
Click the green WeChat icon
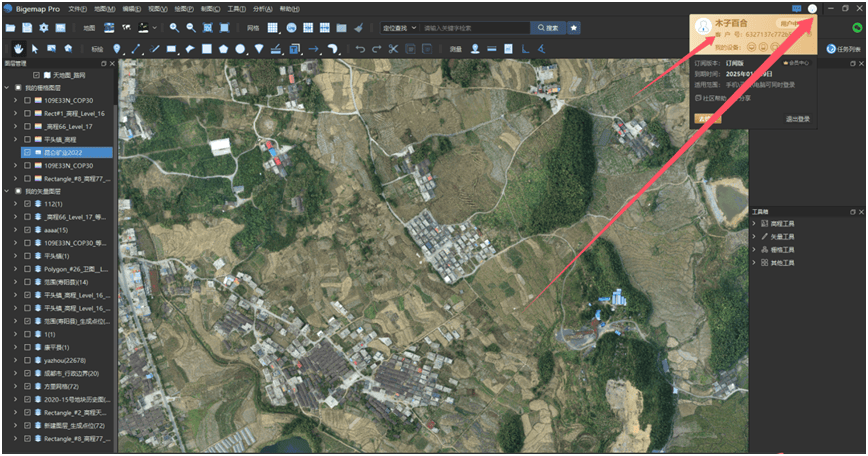click(x=857, y=28)
